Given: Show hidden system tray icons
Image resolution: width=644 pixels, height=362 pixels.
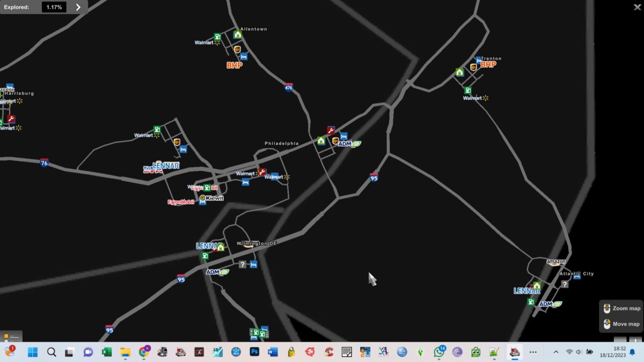Looking at the screenshot, I should click(x=555, y=352).
